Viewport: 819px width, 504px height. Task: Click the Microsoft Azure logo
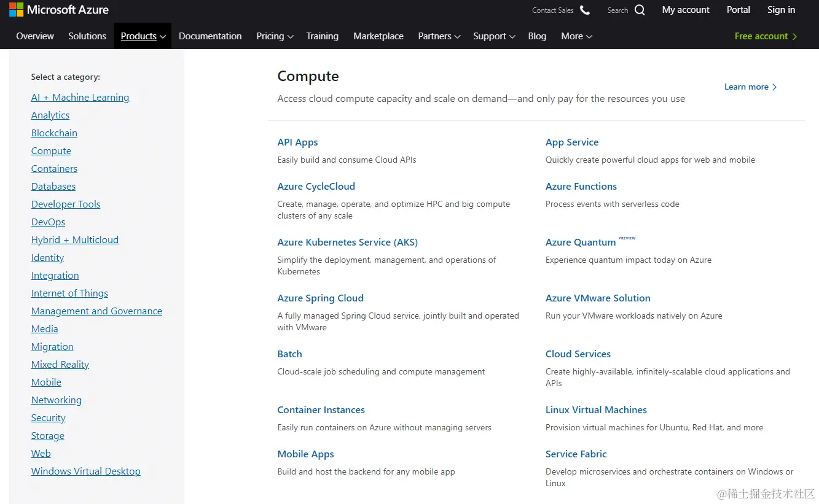coord(58,9)
